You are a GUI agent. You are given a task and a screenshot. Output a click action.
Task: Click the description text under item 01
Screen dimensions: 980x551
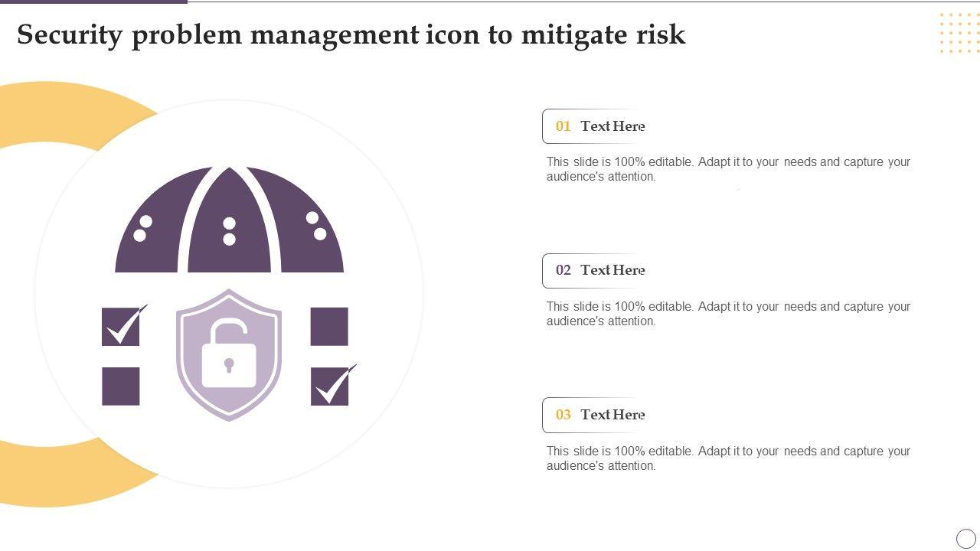click(727, 169)
